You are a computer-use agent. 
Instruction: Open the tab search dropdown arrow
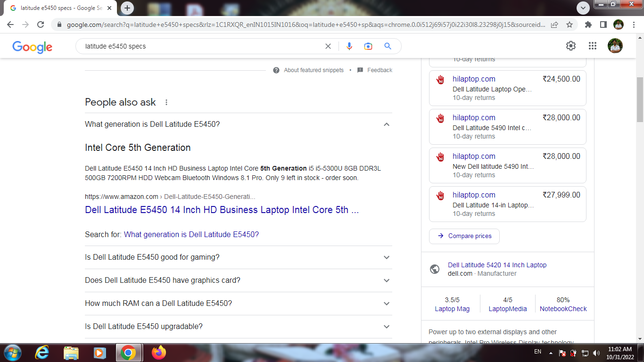583,8
